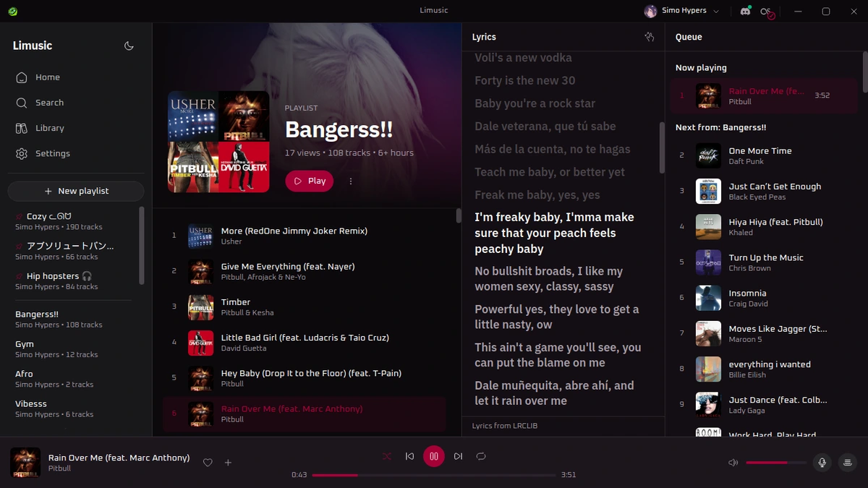Play Just Dance by Lady Gaga in queue
This screenshot has width=868, height=488.
(764, 405)
